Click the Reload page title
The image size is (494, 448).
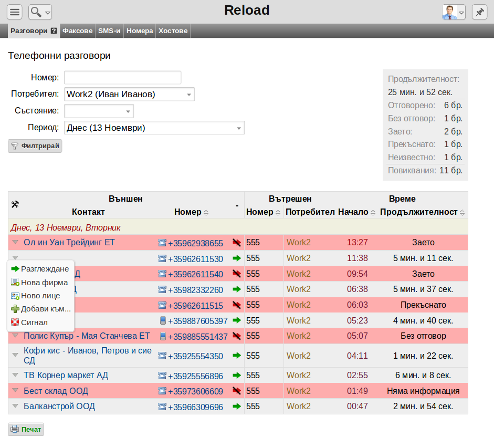coord(247,10)
